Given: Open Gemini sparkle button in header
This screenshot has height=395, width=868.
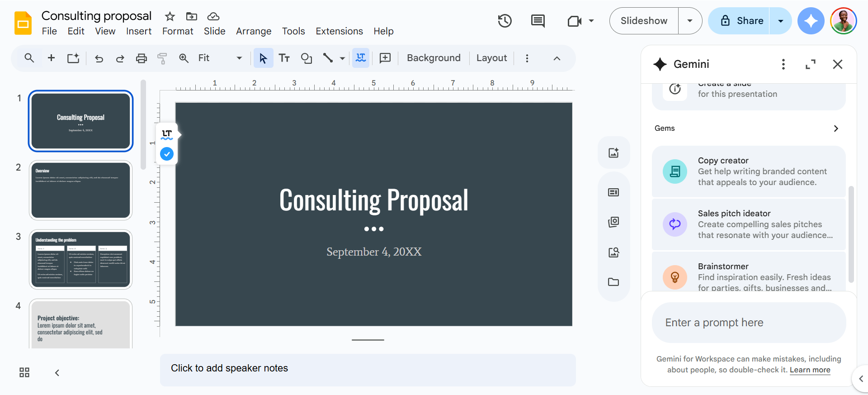Looking at the screenshot, I should 811,21.
